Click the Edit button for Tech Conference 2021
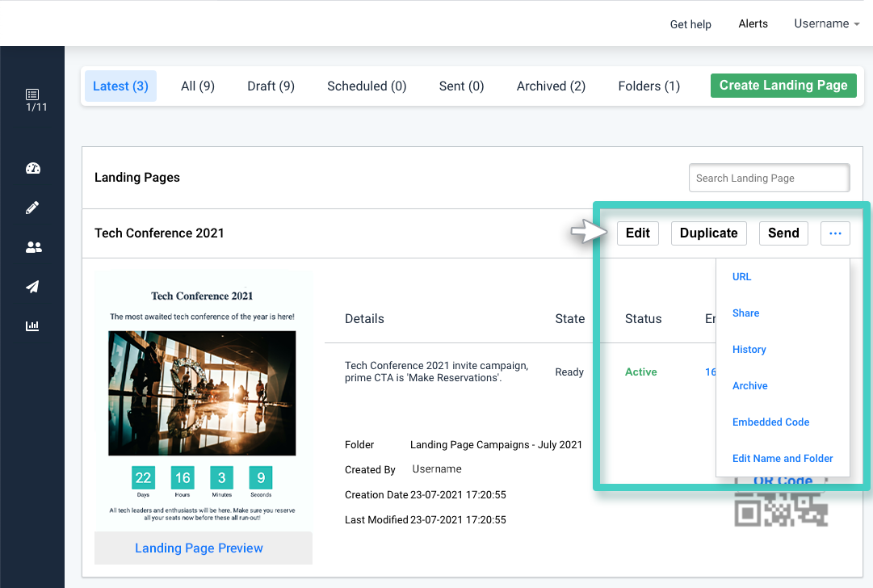This screenshot has width=873, height=588. pos(637,233)
